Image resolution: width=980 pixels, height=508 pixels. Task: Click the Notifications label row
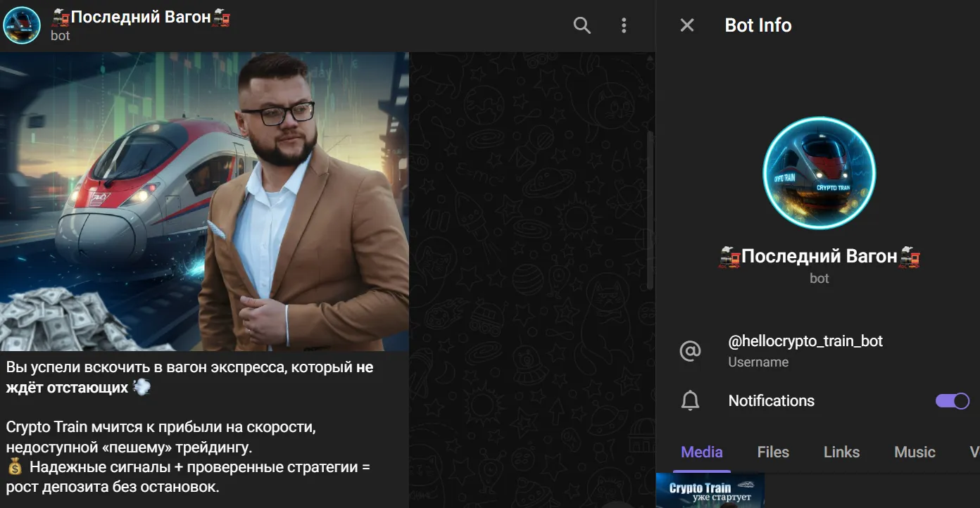click(x=818, y=401)
